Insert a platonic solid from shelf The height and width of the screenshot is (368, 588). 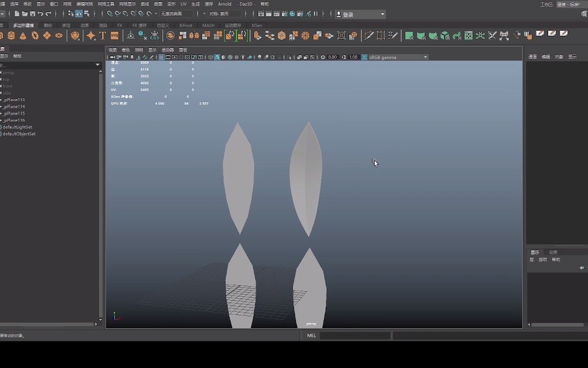pos(75,36)
